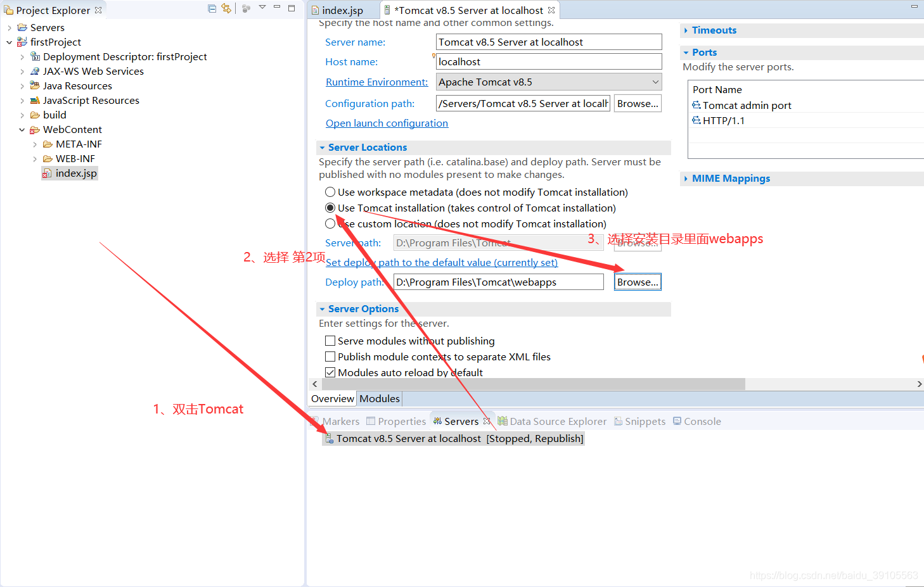Select the firstProject project icon
The image size is (924, 587).
pyautogui.click(x=22, y=42)
